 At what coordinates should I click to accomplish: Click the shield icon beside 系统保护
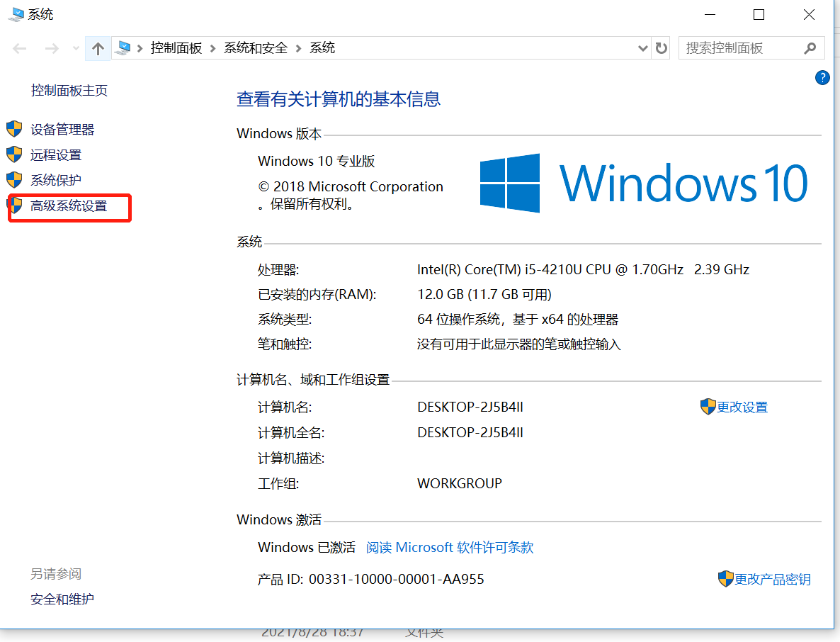click(x=14, y=180)
